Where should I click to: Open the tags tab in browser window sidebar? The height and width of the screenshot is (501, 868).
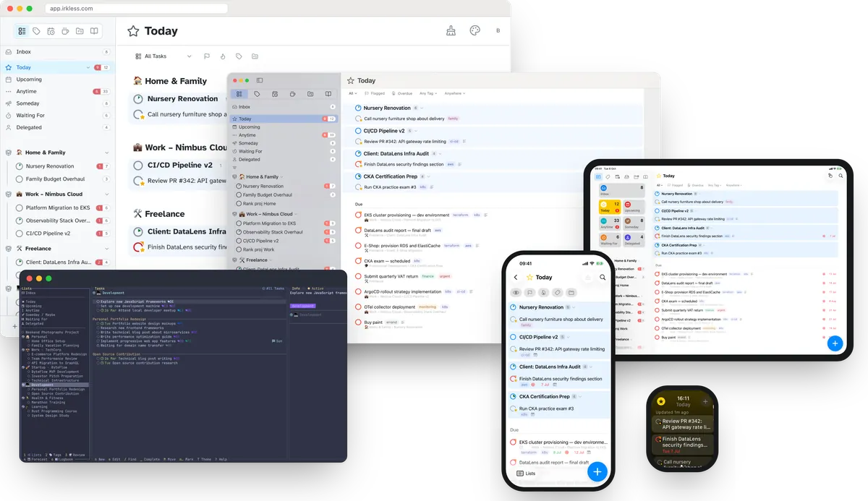[x=36, y=32]
